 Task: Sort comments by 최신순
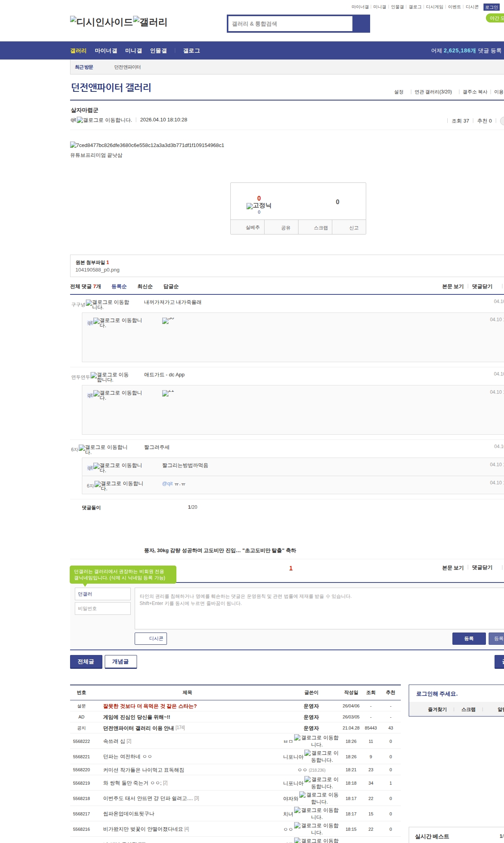tap(145, 287)
